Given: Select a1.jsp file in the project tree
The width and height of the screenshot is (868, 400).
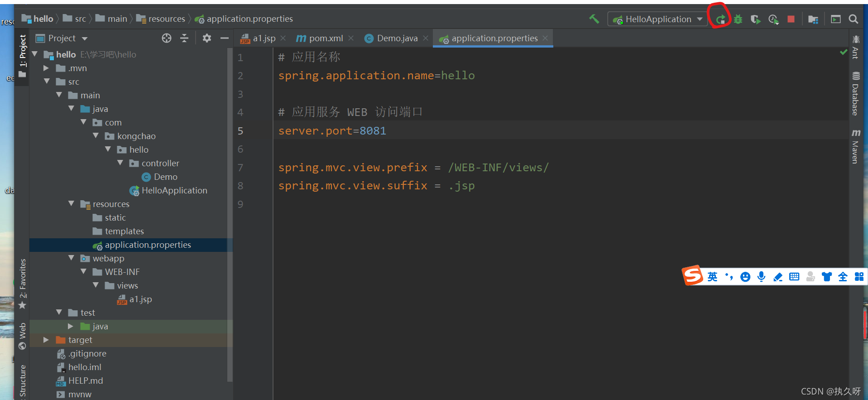Looking at the screenshot, I should [140, 299].
